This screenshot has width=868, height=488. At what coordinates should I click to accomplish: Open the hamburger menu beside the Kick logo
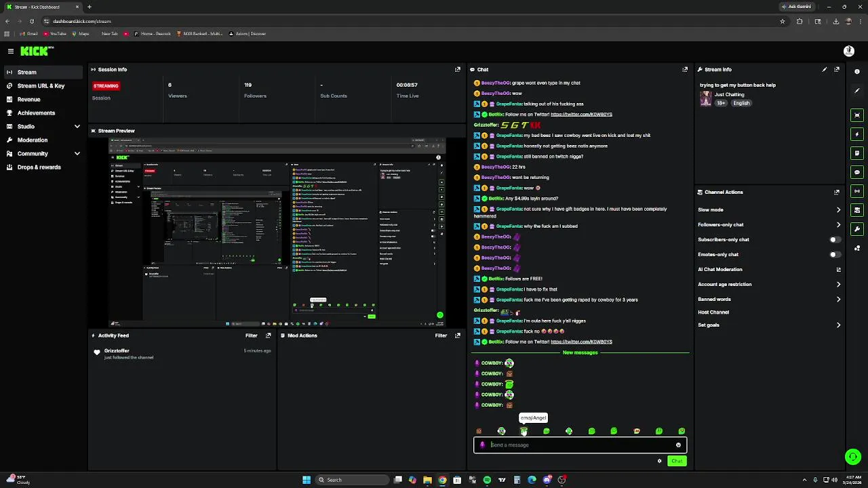click(10, 51)
